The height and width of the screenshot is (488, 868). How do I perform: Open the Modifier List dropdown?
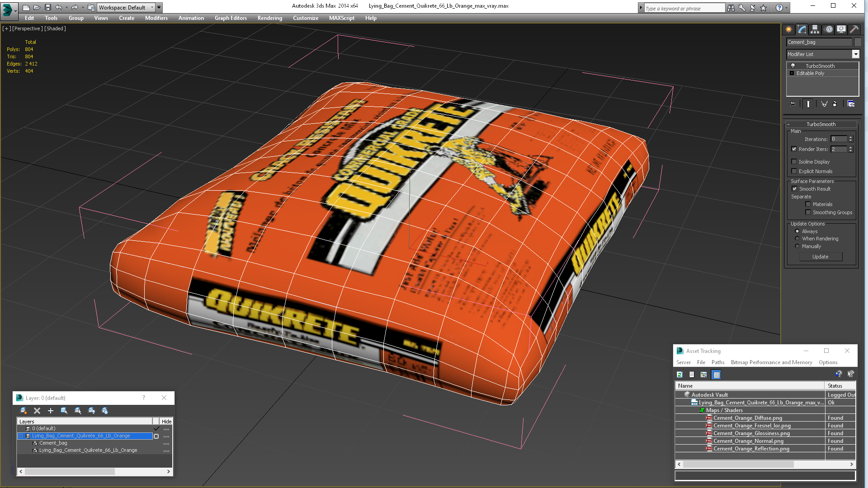(856, 54)
